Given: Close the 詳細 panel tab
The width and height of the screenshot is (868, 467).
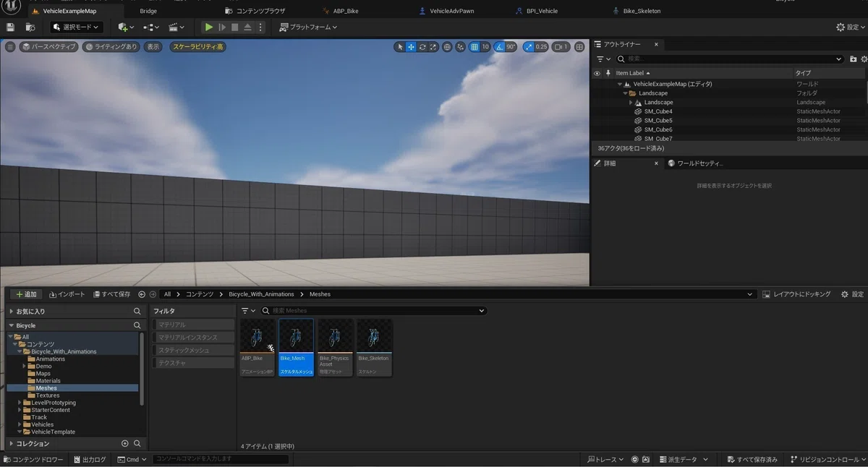Looking at the screenshot, I should tap(657, 163).
